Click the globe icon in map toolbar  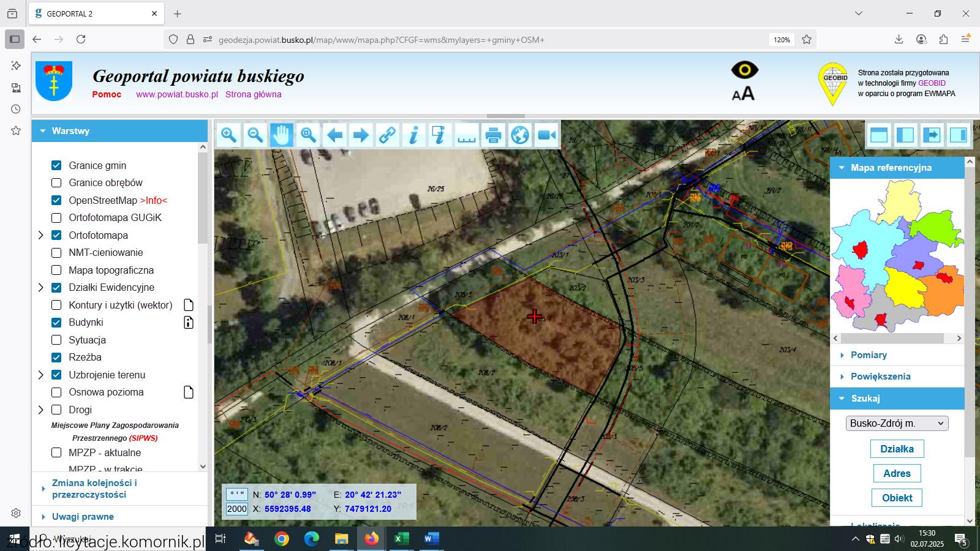[519, 135]
